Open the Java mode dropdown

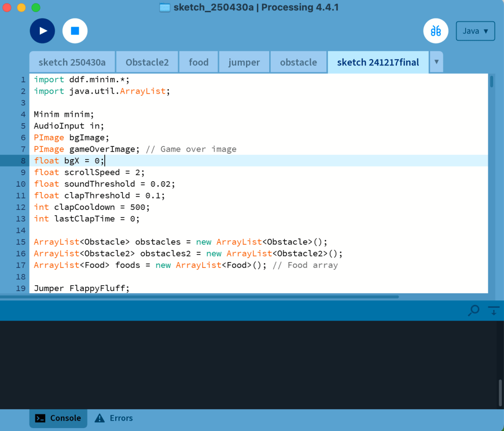(x=475, y=31)
